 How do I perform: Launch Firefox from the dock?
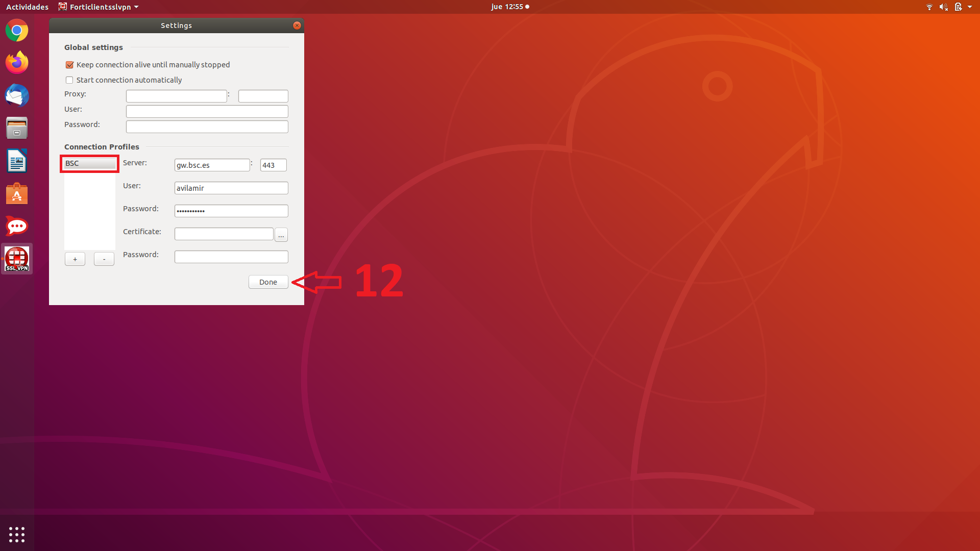click(x=17, y=63)
